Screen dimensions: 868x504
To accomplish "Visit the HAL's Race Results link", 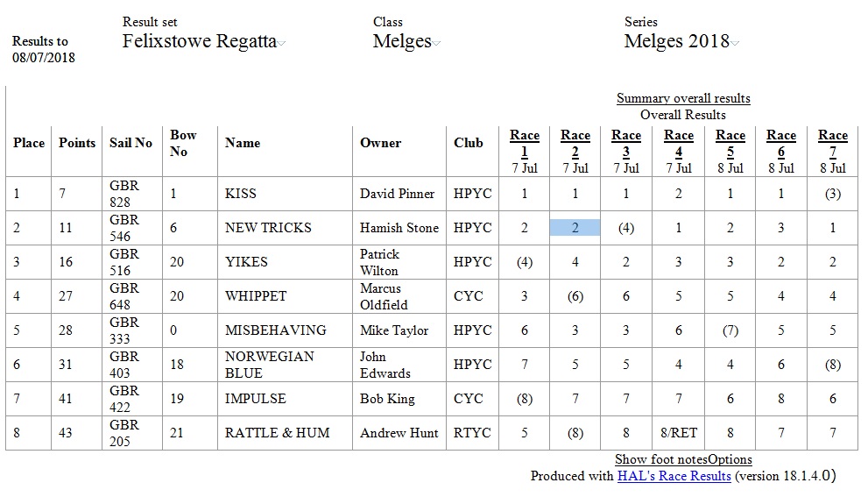I will (x=674, y=476).
